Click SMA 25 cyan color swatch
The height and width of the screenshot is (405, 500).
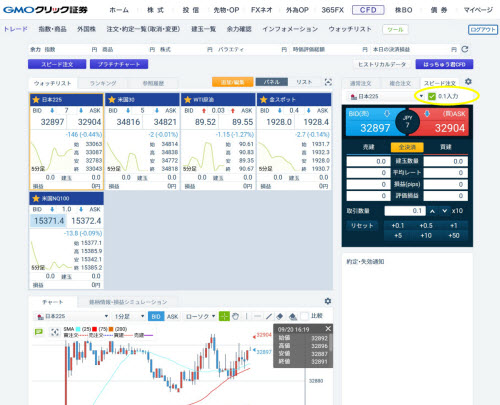(x=78, y=329)
